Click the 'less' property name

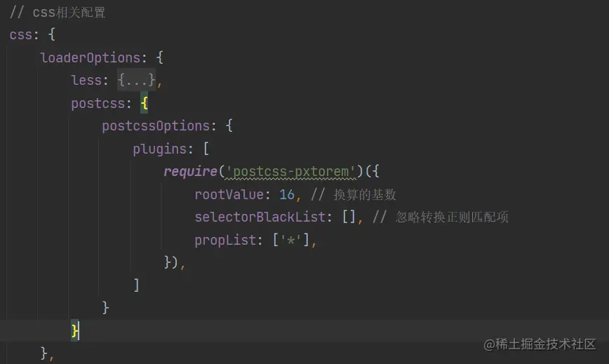pyautogui.click(x=86, y=81)
